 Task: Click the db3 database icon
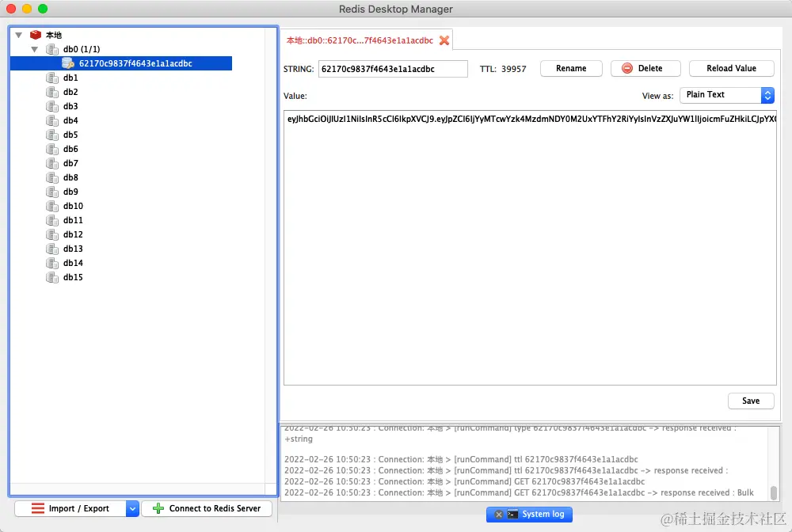pos(52,106)
